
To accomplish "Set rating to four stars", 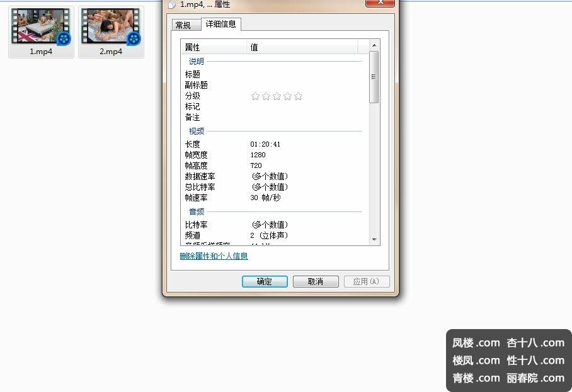I will (287, 96).
